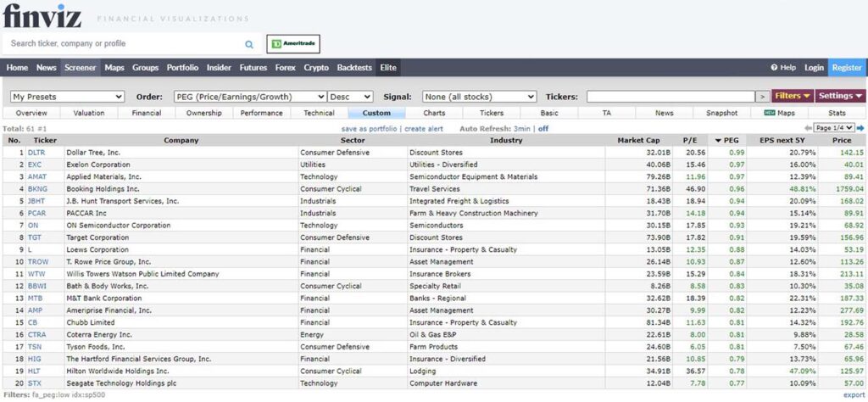Open the STX ticker link

pyautogui.click(x=34, y=383)
